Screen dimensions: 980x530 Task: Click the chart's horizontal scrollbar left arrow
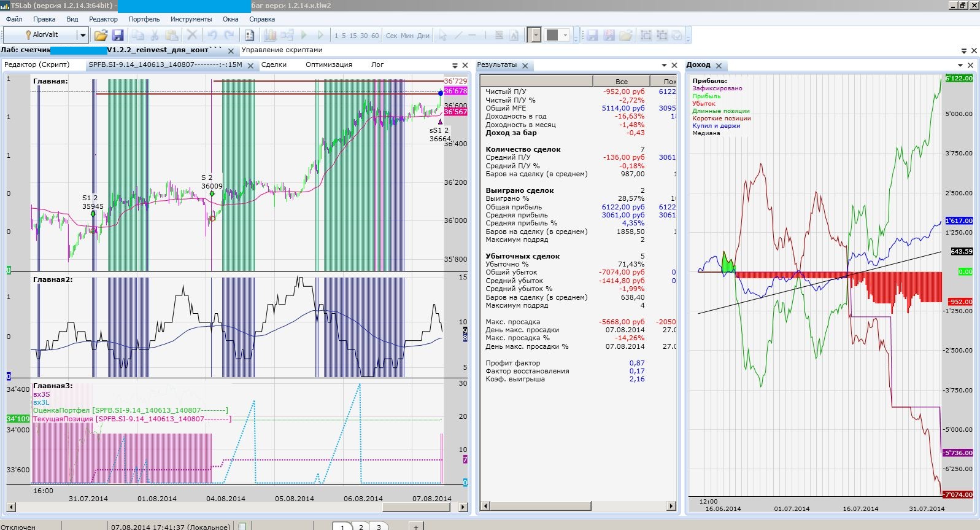point(10,507)
